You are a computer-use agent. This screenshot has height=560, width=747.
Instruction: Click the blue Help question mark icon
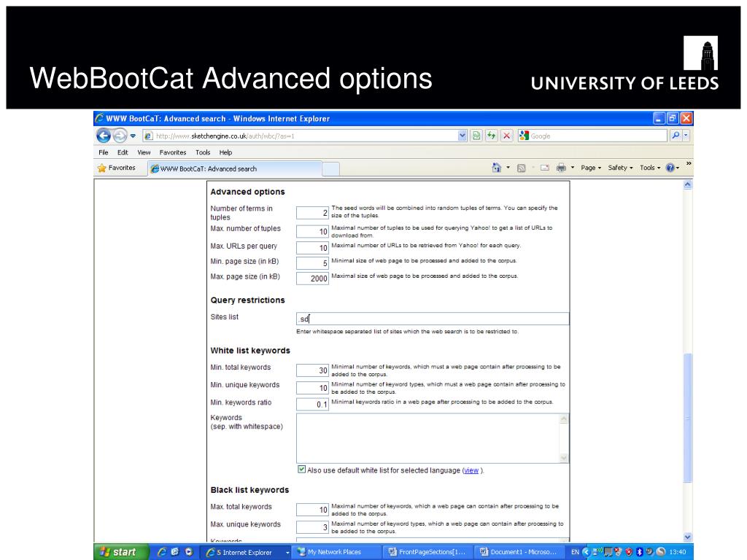pyautogui.click(x=670, y=168)
